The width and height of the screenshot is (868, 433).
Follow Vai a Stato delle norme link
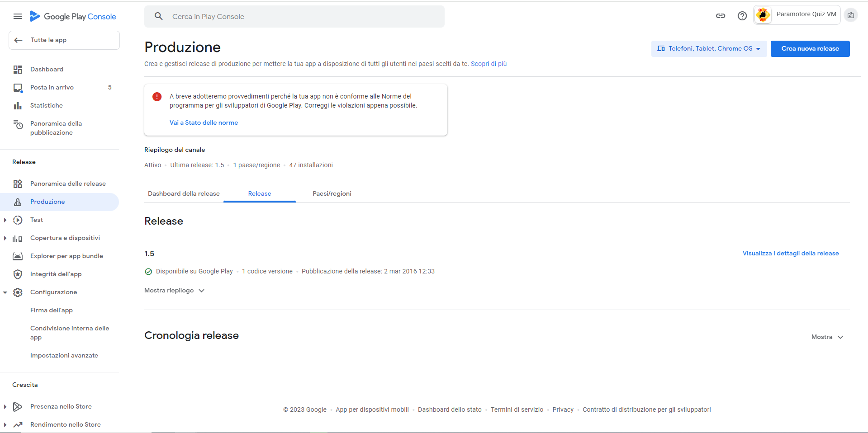[204, 123]
